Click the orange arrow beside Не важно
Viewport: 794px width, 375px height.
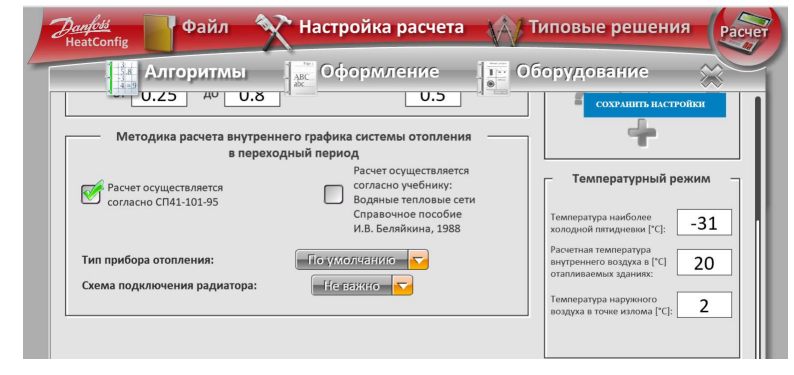403,286
